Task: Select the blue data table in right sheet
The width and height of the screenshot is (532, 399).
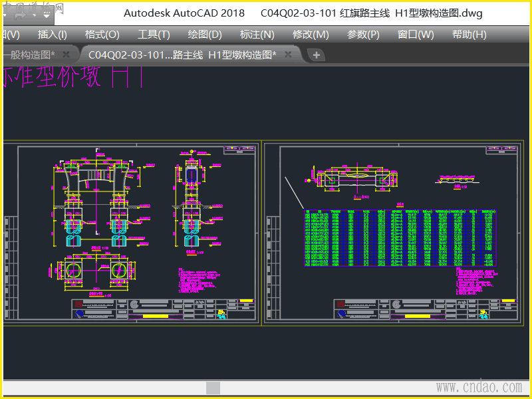Action: click(x=399, y=238)
